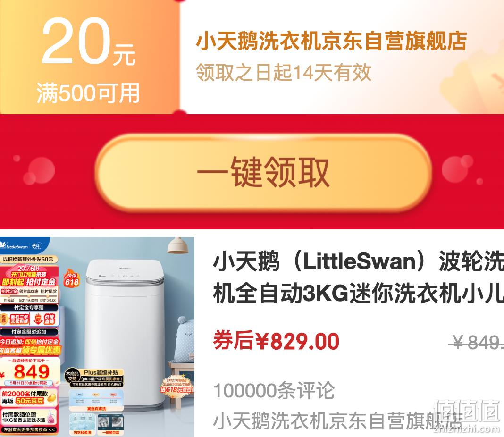Viewport: 504px width, 437px height.
Task: Open store link below the review count
Action: pyautogui.click(x=337, y=420)
